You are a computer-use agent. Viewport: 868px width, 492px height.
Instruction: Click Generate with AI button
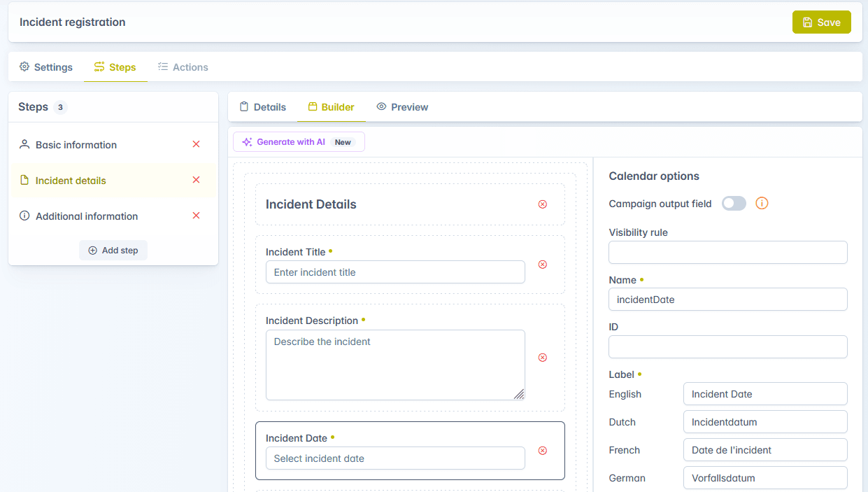pyautogui.click(x=299, y=142)
